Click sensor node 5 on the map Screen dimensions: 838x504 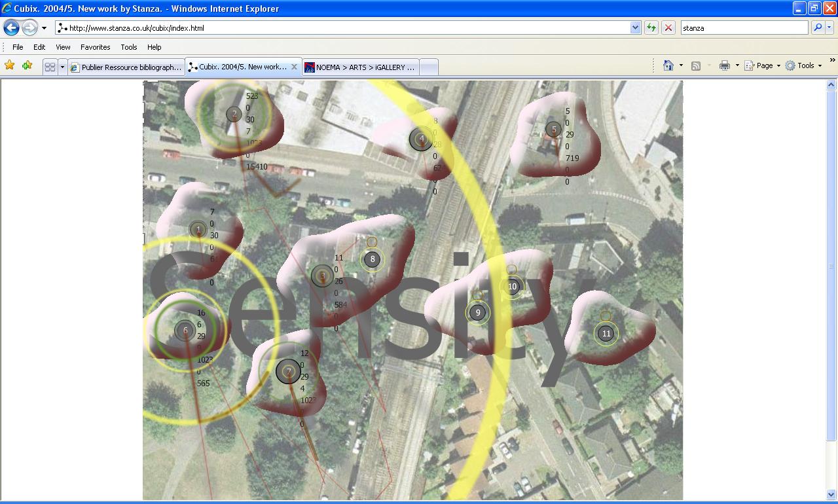553,130
